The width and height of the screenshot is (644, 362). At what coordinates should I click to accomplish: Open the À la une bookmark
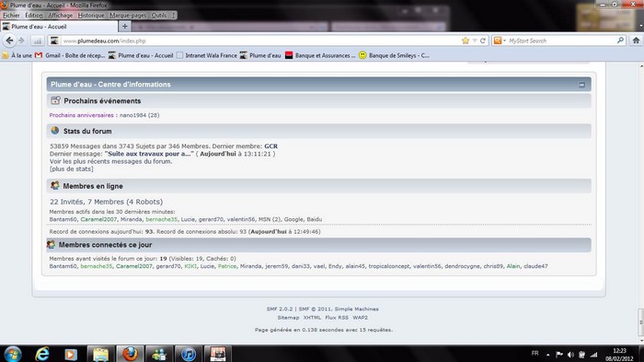click(x=17, y=55)
